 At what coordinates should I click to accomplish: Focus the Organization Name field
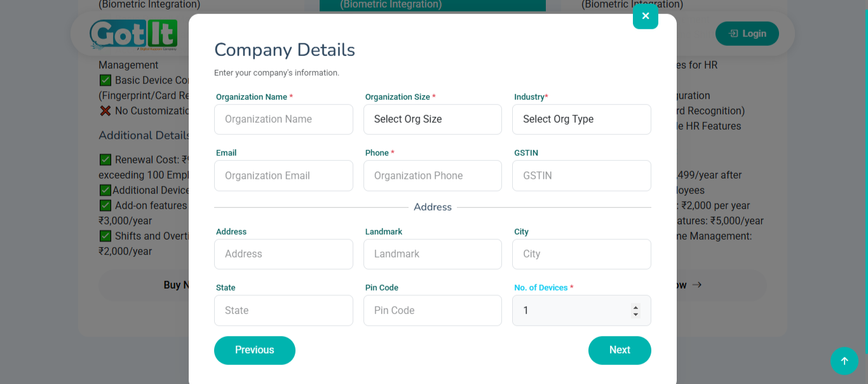[283, 120]
